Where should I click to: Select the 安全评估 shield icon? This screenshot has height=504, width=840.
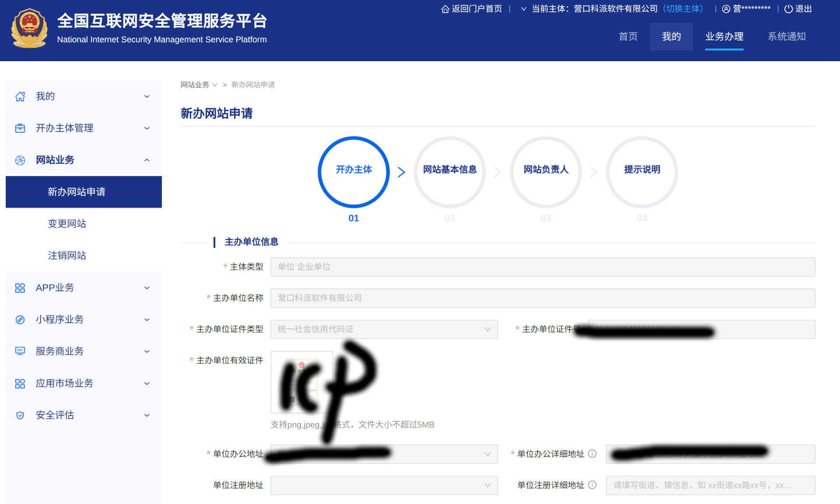[x=20, y=415]
